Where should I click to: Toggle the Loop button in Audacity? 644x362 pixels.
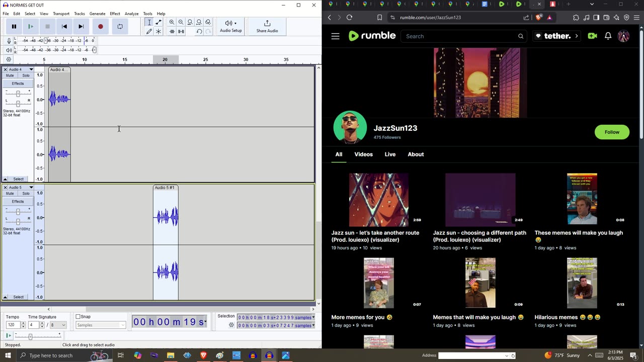click(x=120, y=27)
